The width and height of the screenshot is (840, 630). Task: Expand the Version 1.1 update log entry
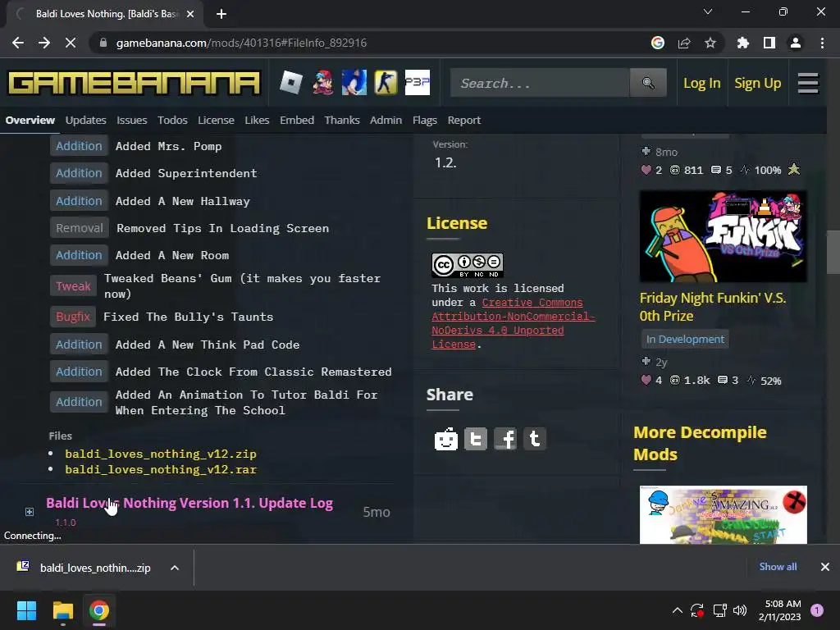coord(30,512)
